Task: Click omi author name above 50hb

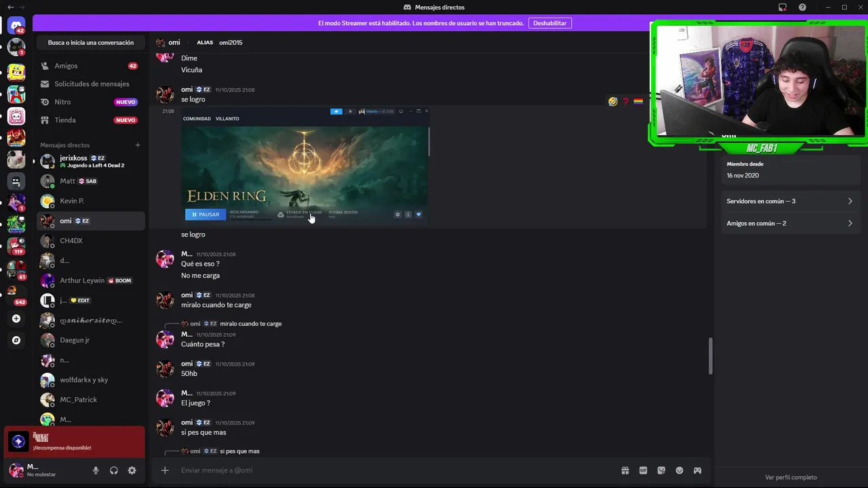Action: (187, 363)
